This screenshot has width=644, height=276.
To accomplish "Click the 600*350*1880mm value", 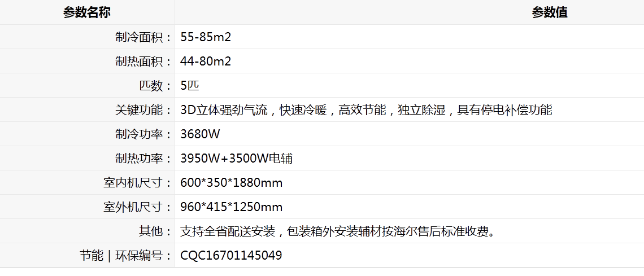I will pos(232,182).
